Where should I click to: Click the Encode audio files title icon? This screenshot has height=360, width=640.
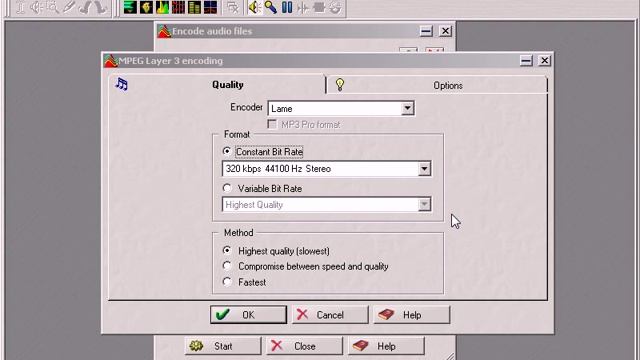click(164, 31)
